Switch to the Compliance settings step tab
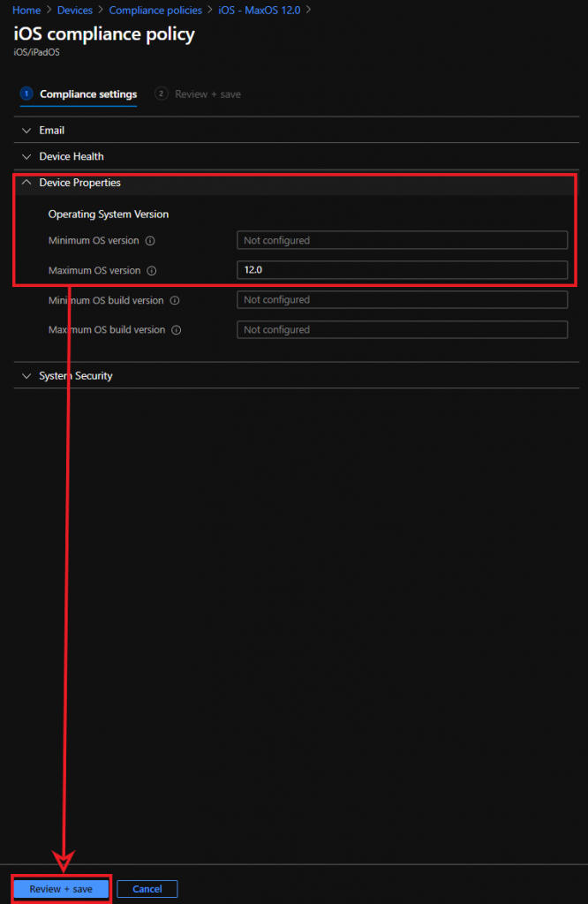The height and width of the screenshot is (904, 588). [x=87, y=94]
